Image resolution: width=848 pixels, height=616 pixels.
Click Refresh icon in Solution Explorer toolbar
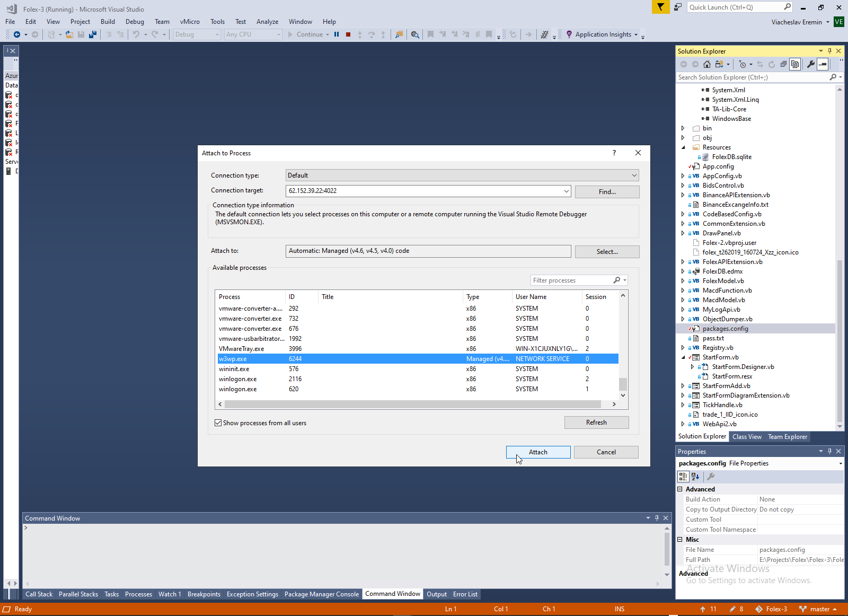point(772,64)
